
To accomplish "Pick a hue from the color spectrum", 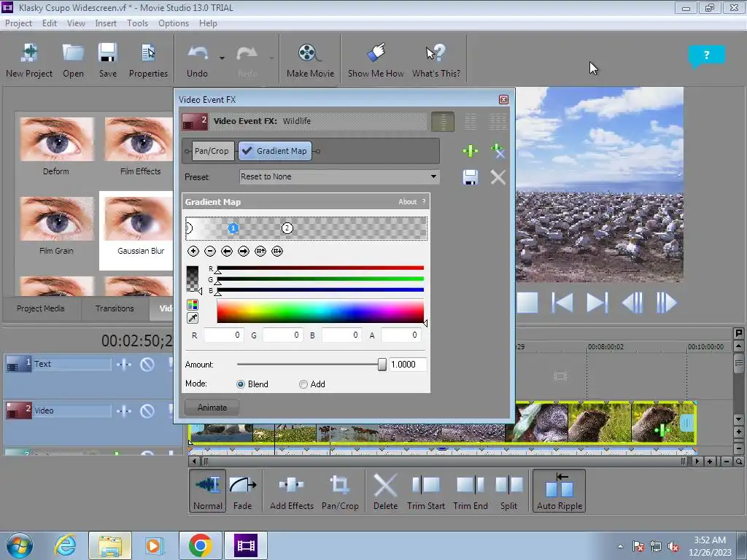I will tap(320, 311).
